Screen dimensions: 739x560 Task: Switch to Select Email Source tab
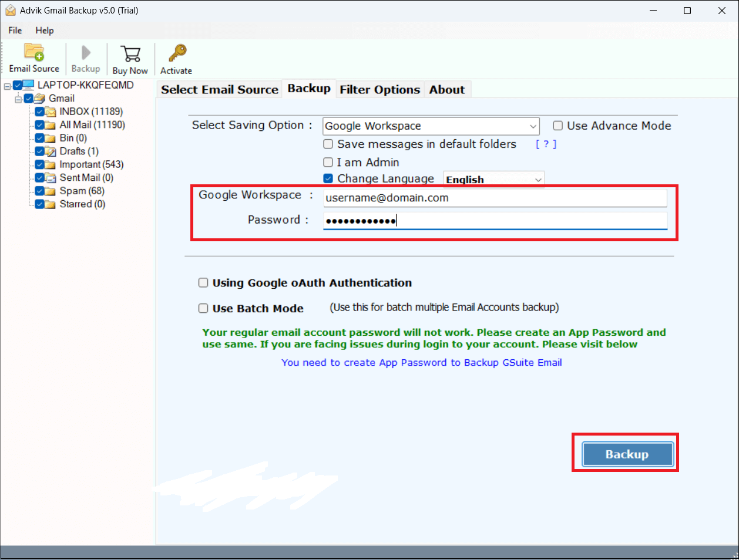(220, 90)
